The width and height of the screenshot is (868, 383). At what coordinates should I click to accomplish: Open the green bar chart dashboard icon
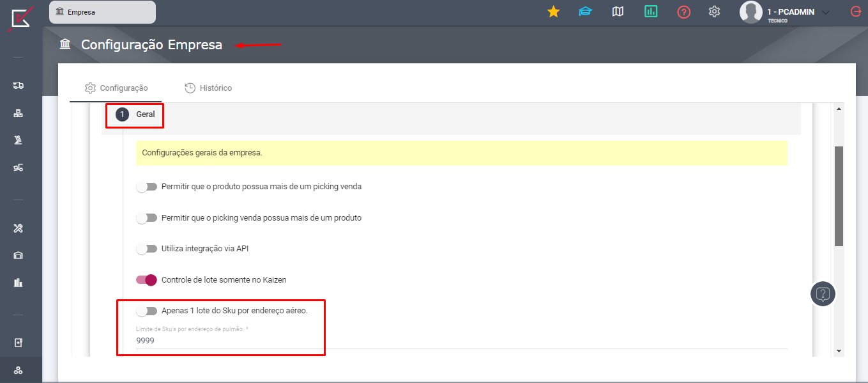pos(651,12)
